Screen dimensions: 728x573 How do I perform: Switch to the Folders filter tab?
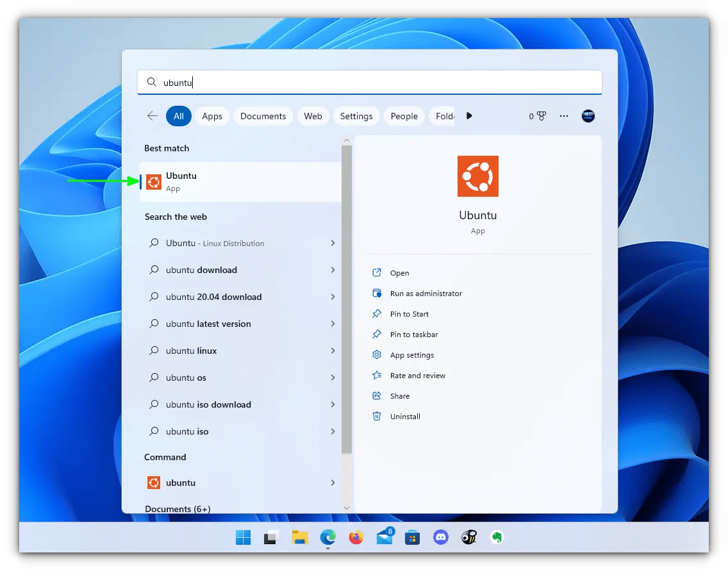coord(443,116)
